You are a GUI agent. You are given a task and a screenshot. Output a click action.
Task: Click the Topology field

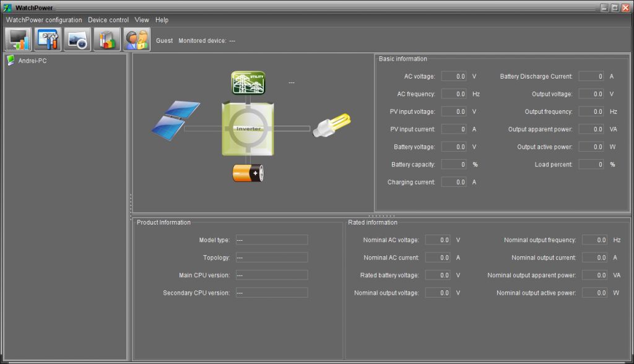(x=272, y=258)
